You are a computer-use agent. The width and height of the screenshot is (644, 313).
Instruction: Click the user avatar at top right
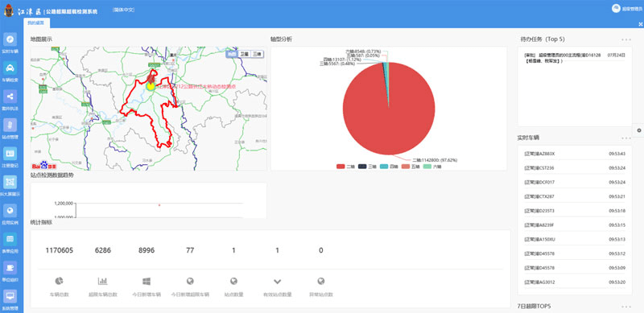[x=616, y=8]
